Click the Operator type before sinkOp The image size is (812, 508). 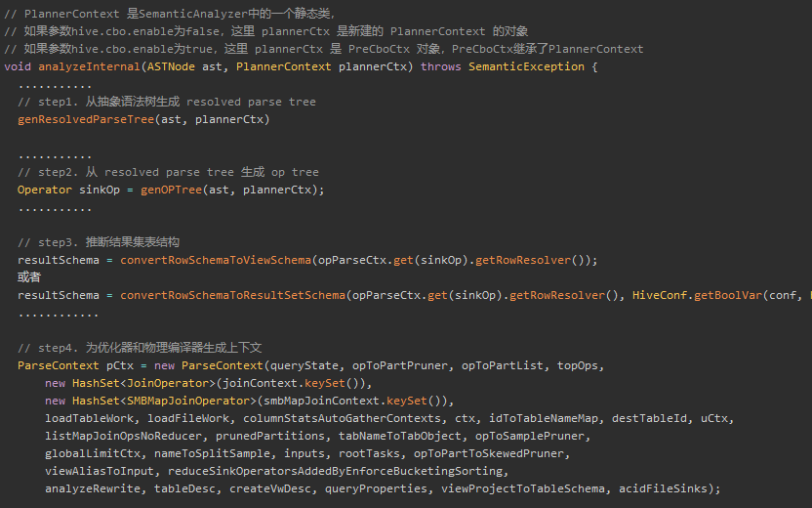pyautogui.click(x=45, y=190)
